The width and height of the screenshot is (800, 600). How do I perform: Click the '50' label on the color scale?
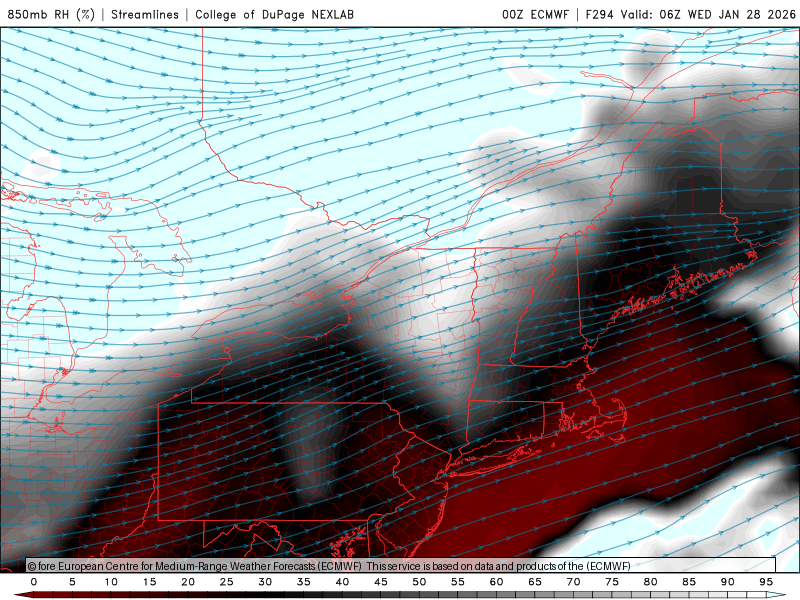419,582
